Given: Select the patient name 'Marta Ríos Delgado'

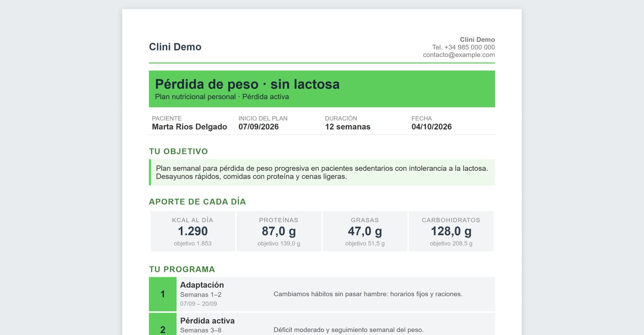Looking at the screenshot, I should coord(190,127).
